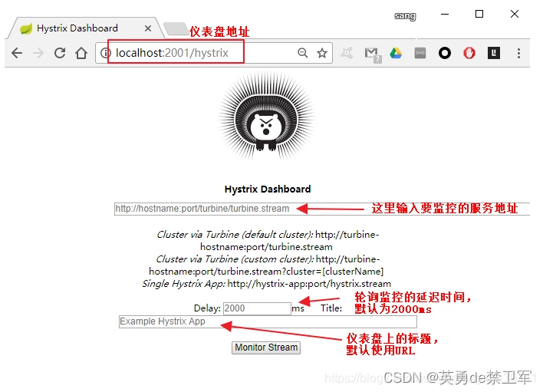The height and width of the screenshot is (392, 543).
Task: Click the browser forward arrow
Action: tap(38, 53)
